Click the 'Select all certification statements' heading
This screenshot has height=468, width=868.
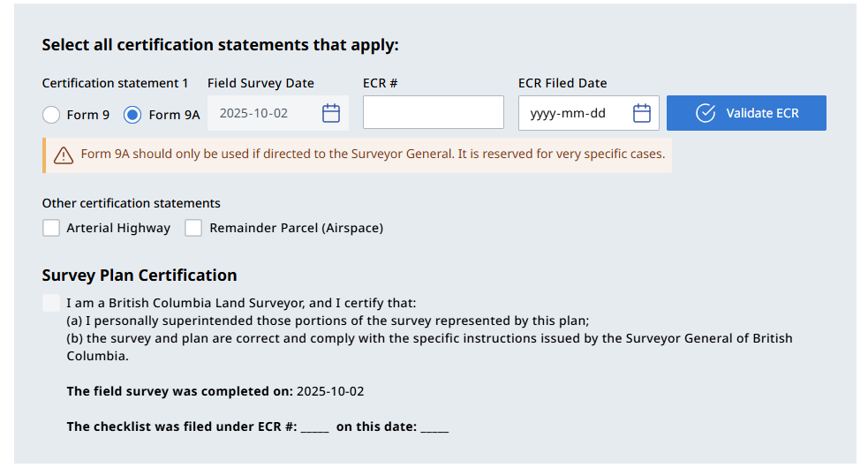221,44
